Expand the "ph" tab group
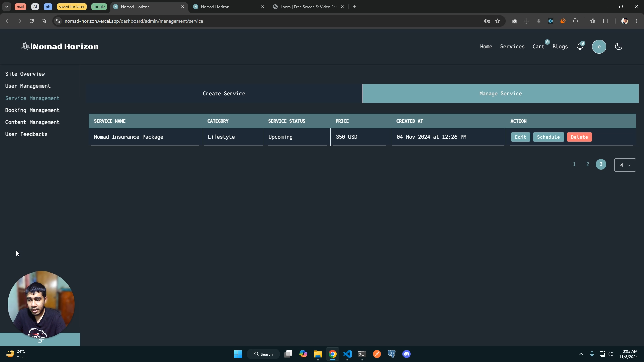 [x=48, y=7]
